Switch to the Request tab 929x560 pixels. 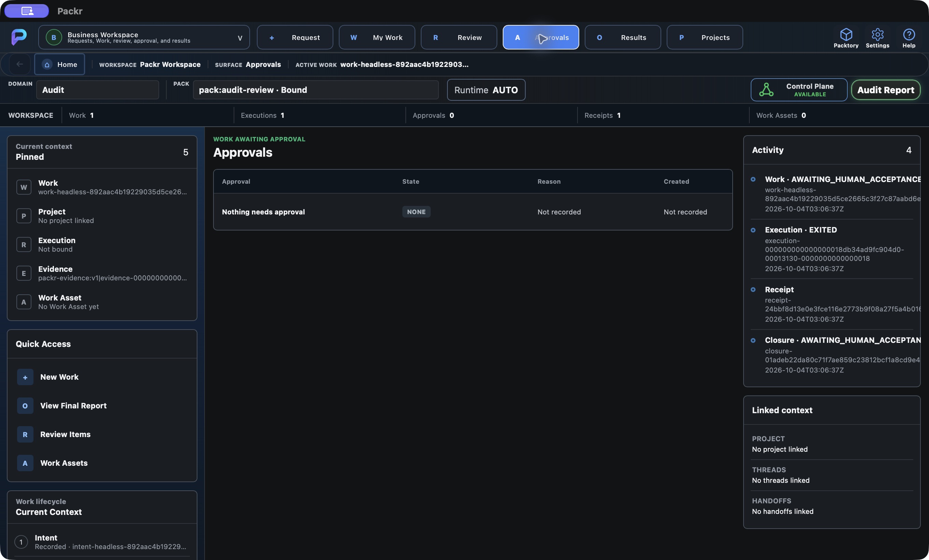coord(295,37)
